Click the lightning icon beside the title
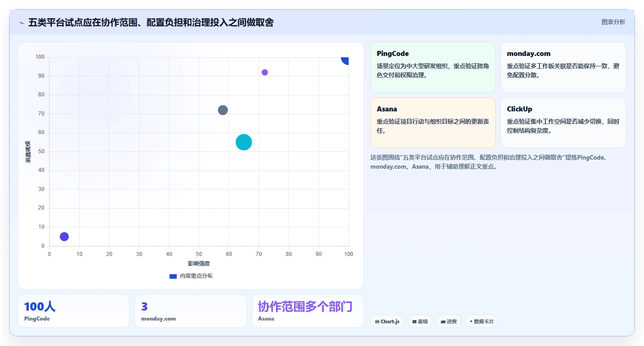Viewport: 644px width, 346px height. click(21, 23)
